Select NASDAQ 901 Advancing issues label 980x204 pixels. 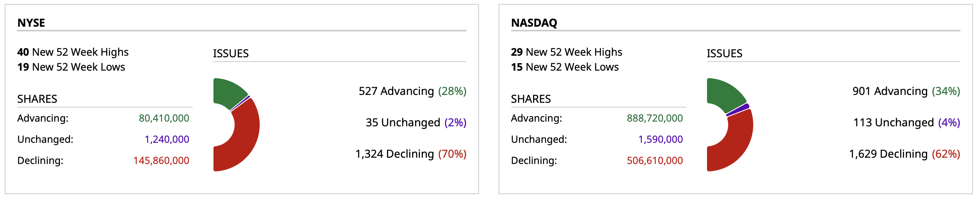point(906,91)
